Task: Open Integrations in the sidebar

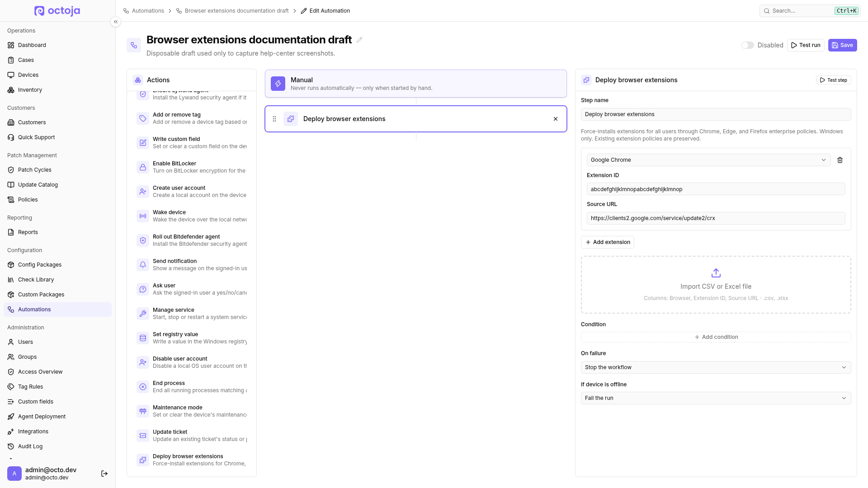Action: 57,432
